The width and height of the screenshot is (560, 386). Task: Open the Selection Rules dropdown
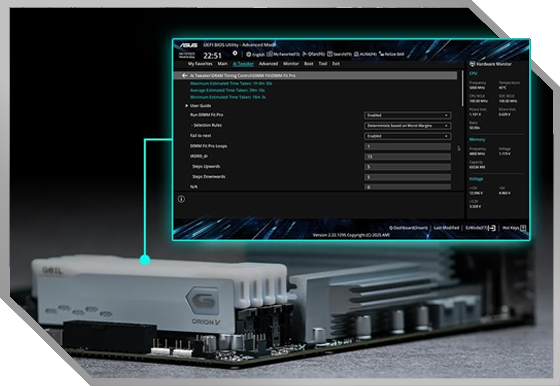point(408,126)
